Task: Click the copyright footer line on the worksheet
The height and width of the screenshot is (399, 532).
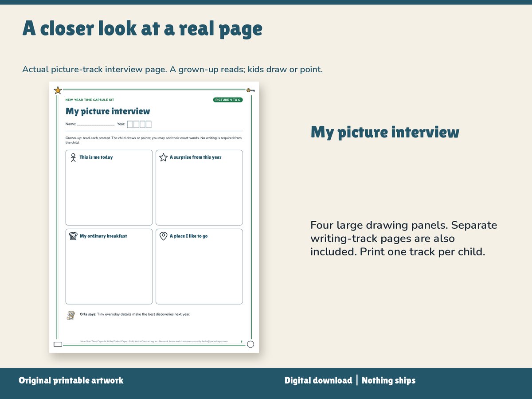Action: pos(154,341)
